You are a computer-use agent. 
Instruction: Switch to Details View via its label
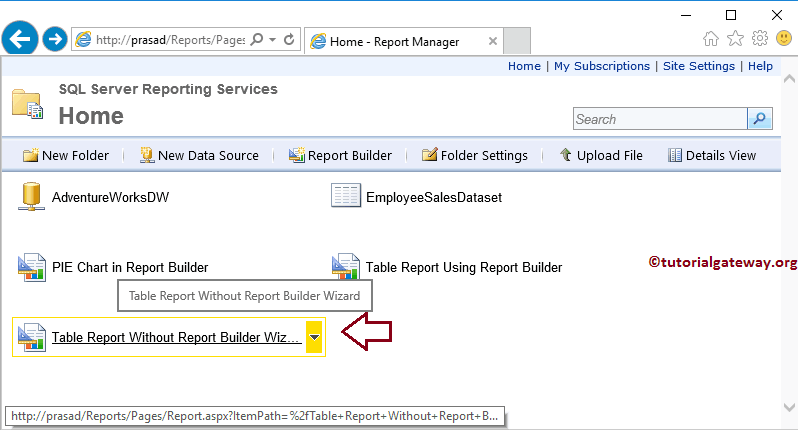(x=721, y=156)
